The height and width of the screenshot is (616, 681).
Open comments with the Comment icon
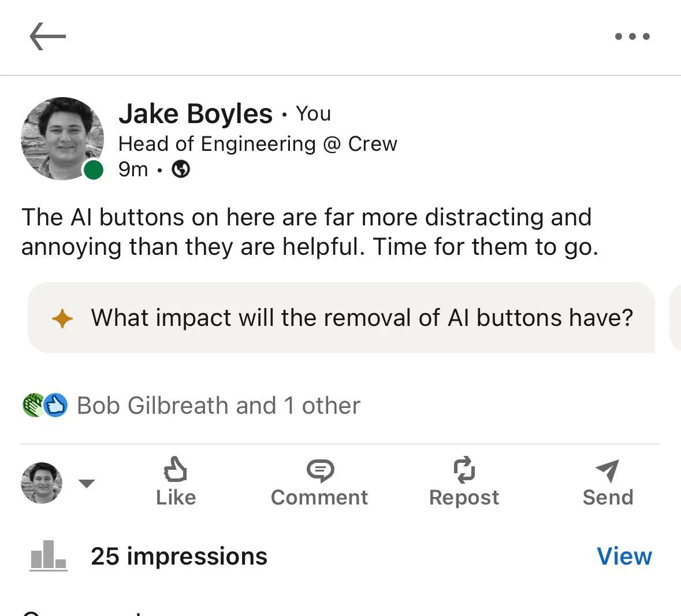(x=319, y=470)
